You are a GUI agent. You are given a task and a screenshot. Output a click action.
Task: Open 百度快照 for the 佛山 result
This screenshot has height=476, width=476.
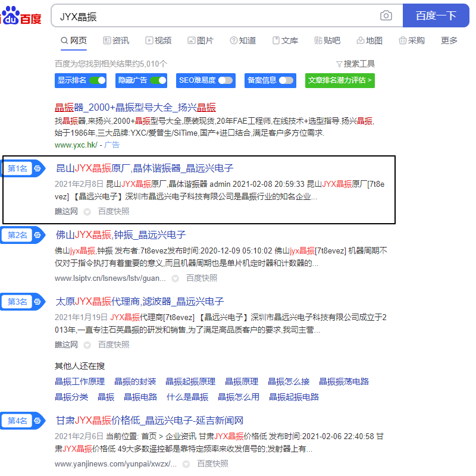(202, 278)
